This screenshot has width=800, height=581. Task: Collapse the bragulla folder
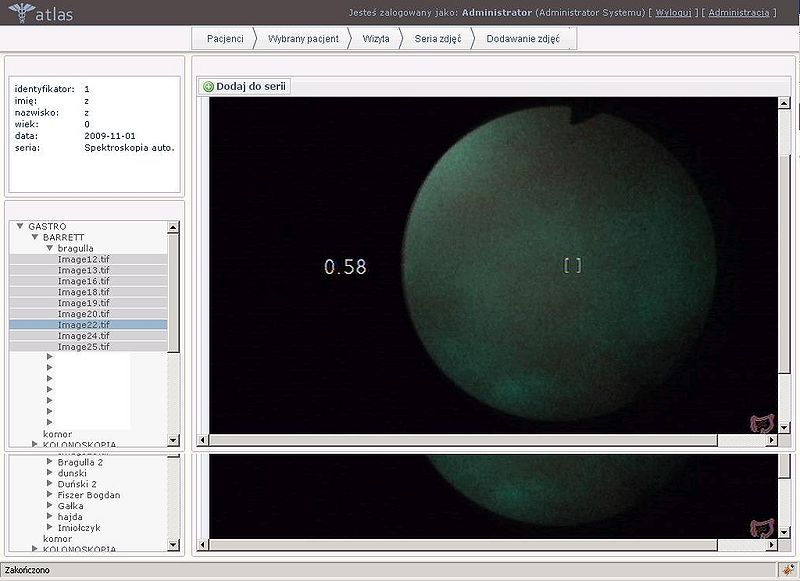tap(49, 248)
